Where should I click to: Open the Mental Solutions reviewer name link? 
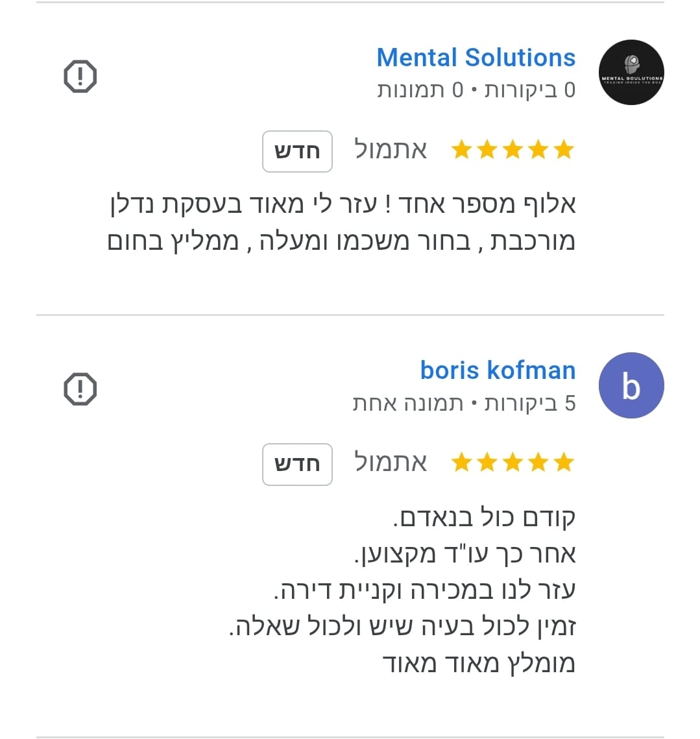coord(476,58)
